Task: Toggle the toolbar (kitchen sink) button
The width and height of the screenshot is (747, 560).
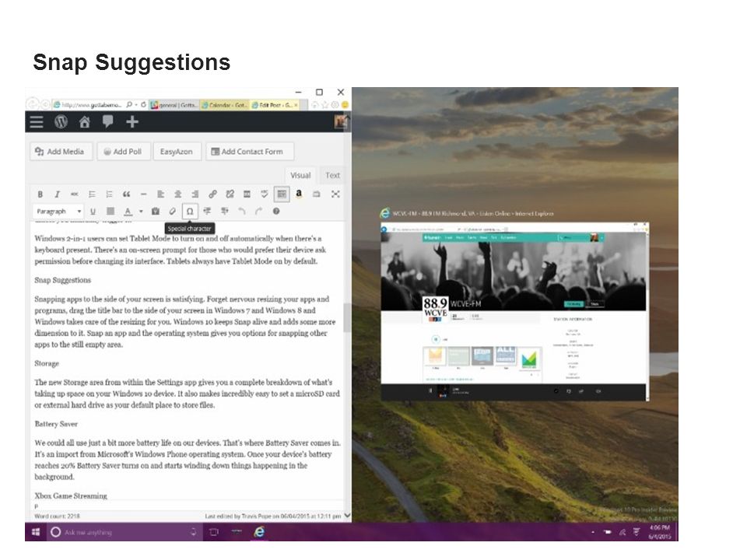Action: click(282, 194)
